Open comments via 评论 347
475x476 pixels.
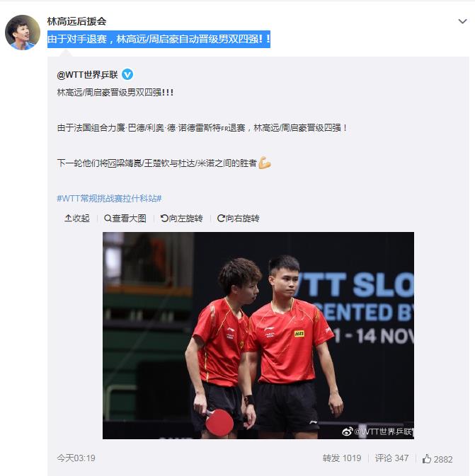391,458
